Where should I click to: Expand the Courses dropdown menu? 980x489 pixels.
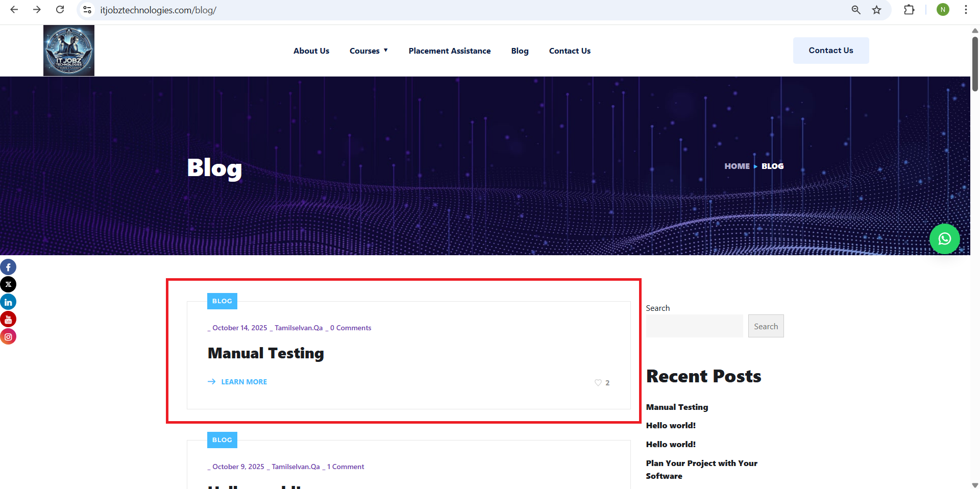coord(369,51)
